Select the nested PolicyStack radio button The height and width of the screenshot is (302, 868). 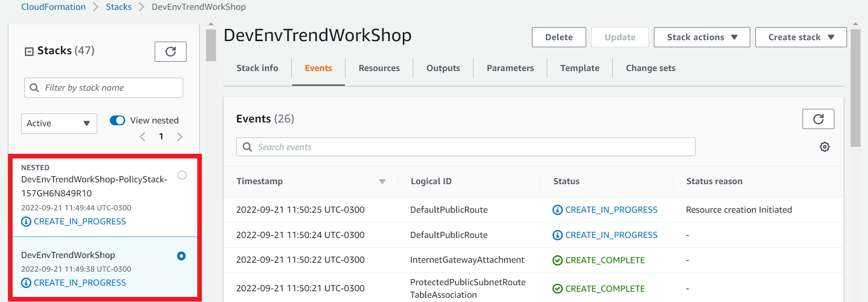182,175
